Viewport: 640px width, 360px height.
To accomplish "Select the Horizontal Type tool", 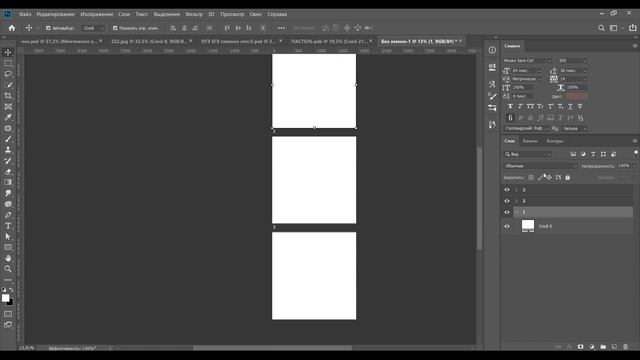I will [8, 226].
